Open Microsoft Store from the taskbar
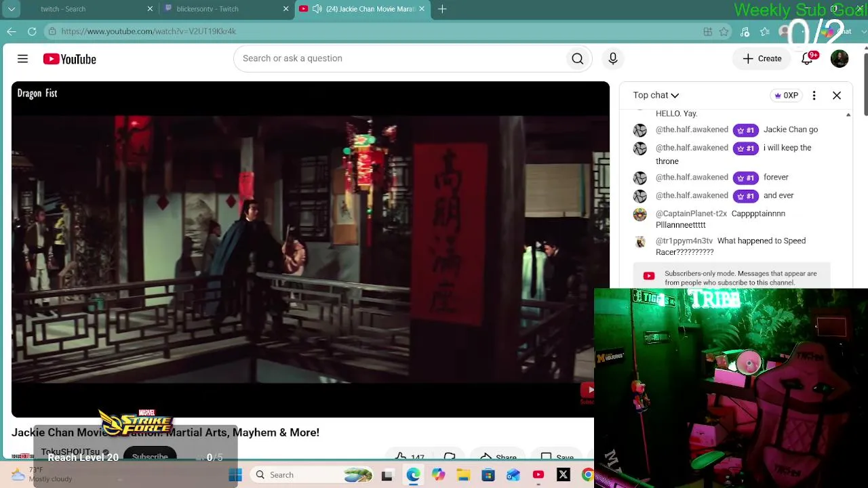Screen dimensions: 868x488 488,475
